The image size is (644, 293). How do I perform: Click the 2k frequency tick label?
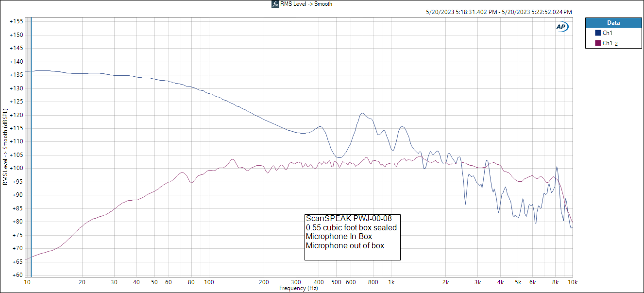click(446, 282)
